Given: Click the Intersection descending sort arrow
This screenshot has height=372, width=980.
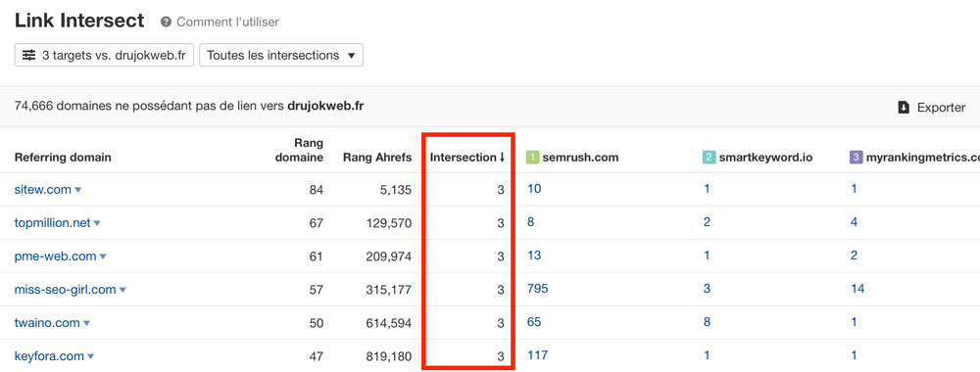Looking at the screenshot, I should tap(501, 158).
